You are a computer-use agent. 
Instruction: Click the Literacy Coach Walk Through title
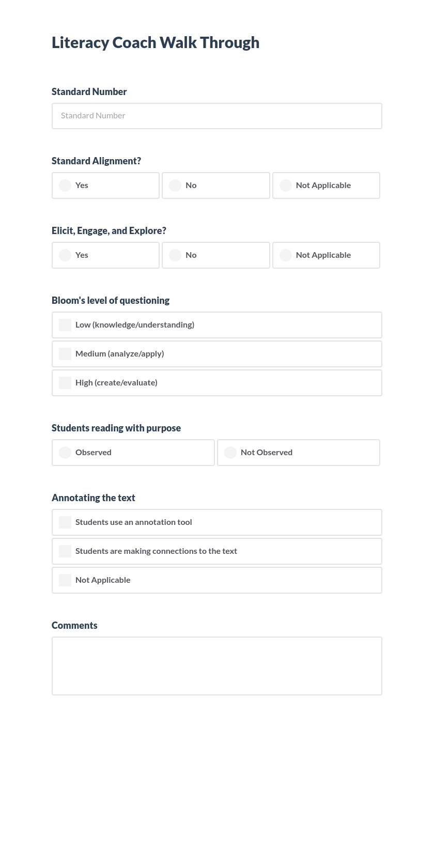tap(155, 43)
